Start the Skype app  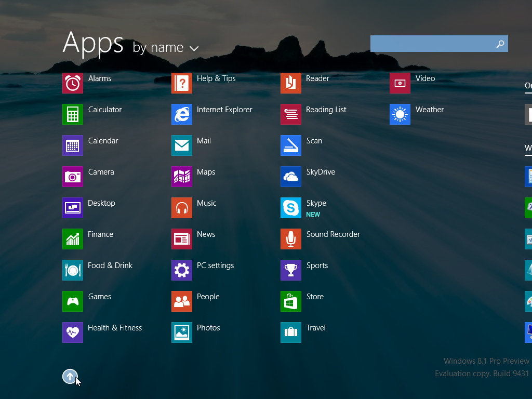coord(291,208)
